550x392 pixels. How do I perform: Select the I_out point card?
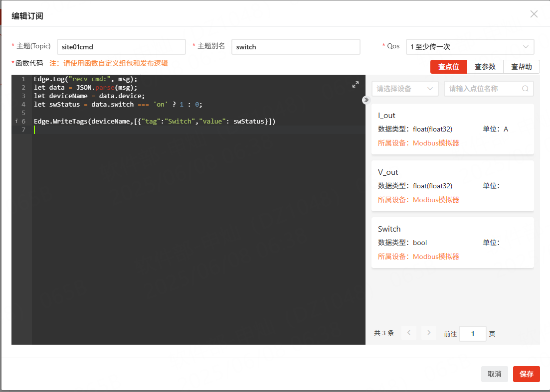click(x=452, y=129)
